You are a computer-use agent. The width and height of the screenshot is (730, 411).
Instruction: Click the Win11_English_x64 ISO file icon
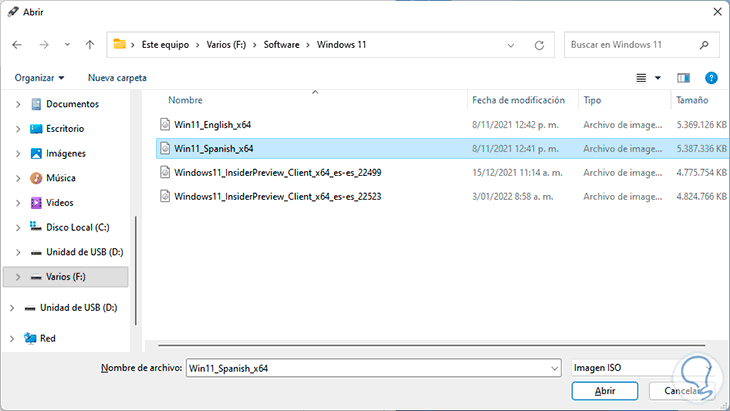(165, 124)
